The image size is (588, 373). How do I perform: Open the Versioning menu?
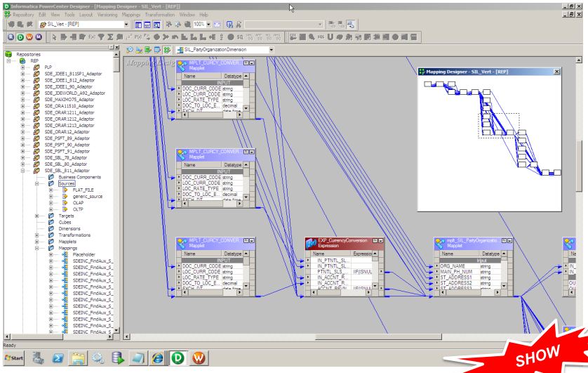coord(107,15)
